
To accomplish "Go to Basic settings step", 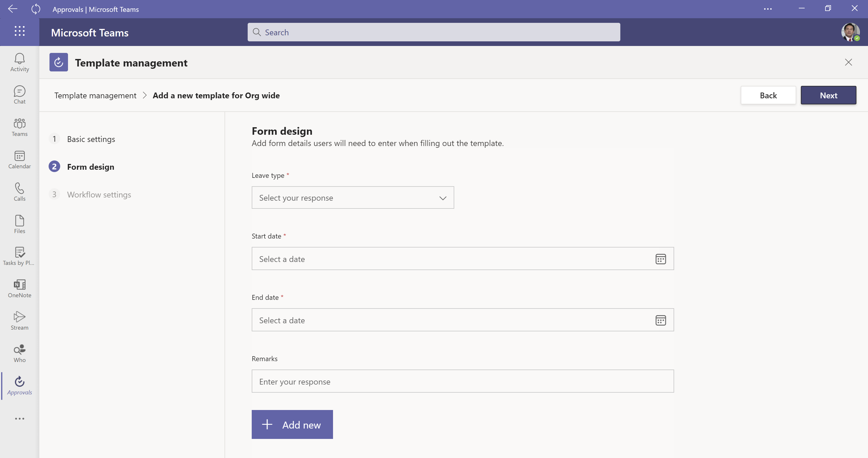I will (x=91, y=139).
